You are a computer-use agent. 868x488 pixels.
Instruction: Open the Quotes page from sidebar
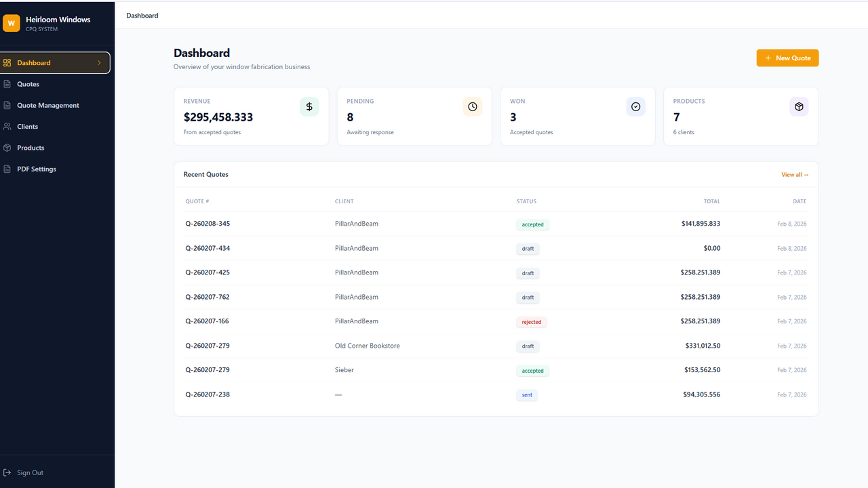pyautogui.click(x=55, y=84)
